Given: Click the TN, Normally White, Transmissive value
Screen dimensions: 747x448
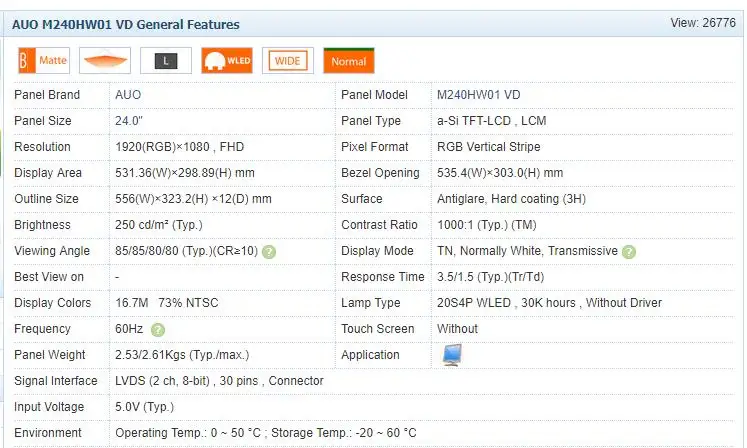Looking at the screenshot, I should pyautogui.click(x=527, y=251).
